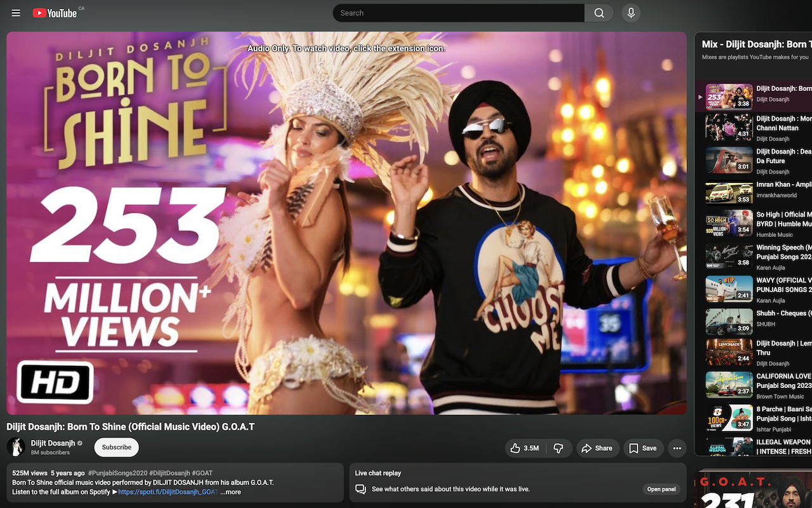Screen dimensions: 812x508
Task: Click #PunjabiSongs2020 hashtag
Action: 117,473
